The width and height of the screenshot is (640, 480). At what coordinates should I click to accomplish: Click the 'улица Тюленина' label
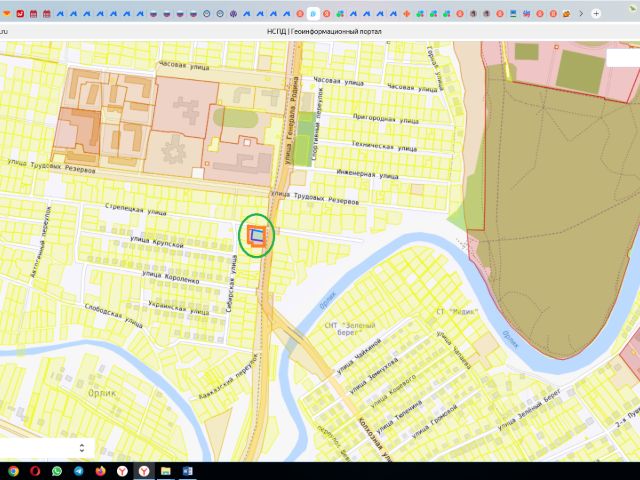[x=399, y=416]
